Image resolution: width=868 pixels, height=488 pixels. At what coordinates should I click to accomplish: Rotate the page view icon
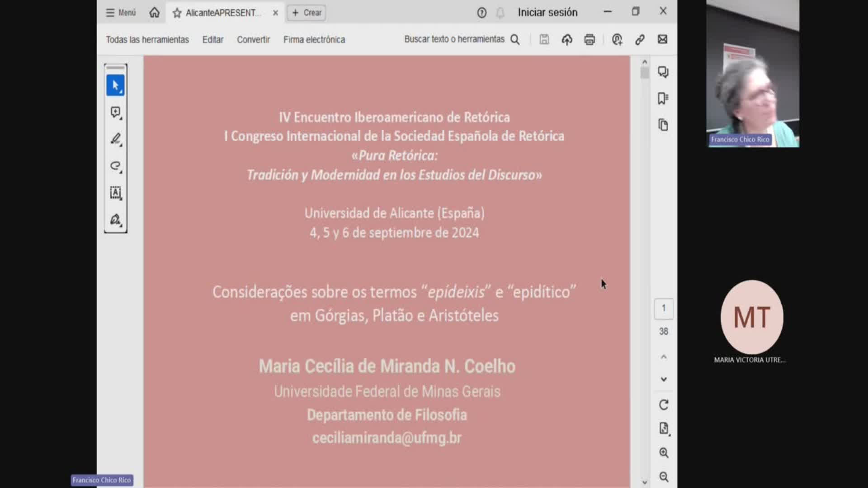click(x=663, y=405)
